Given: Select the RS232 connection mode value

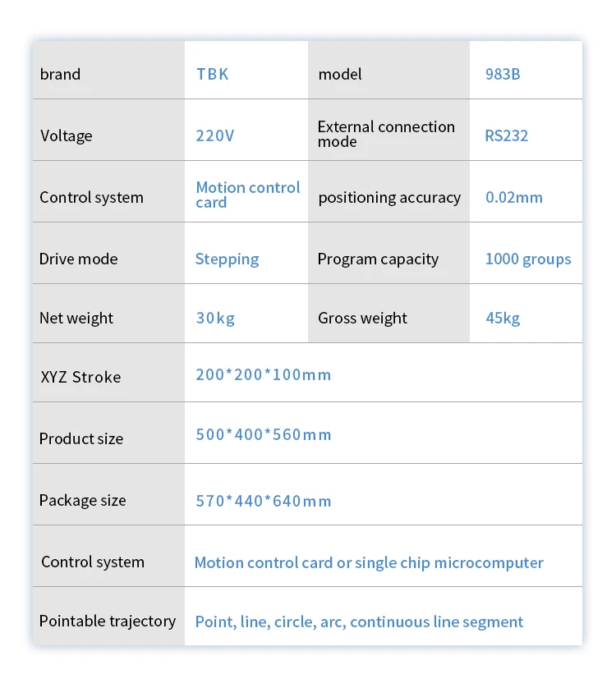Looking at the screenshot, I should 506,135.
